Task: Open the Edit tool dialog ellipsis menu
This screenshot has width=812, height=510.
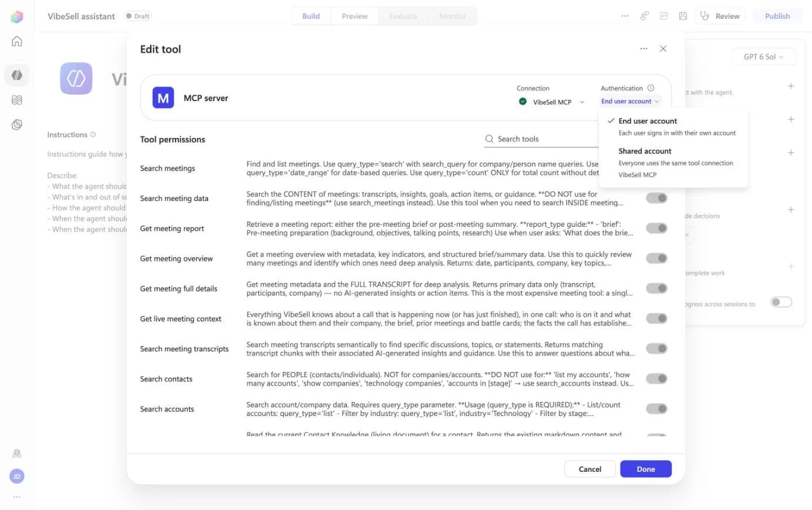Action: (x=644, y=49)
